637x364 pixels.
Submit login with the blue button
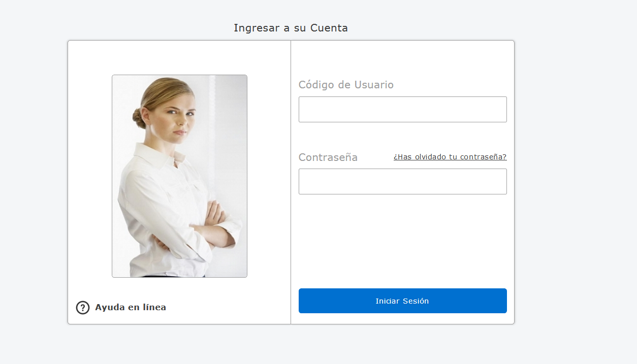(402, 301)
